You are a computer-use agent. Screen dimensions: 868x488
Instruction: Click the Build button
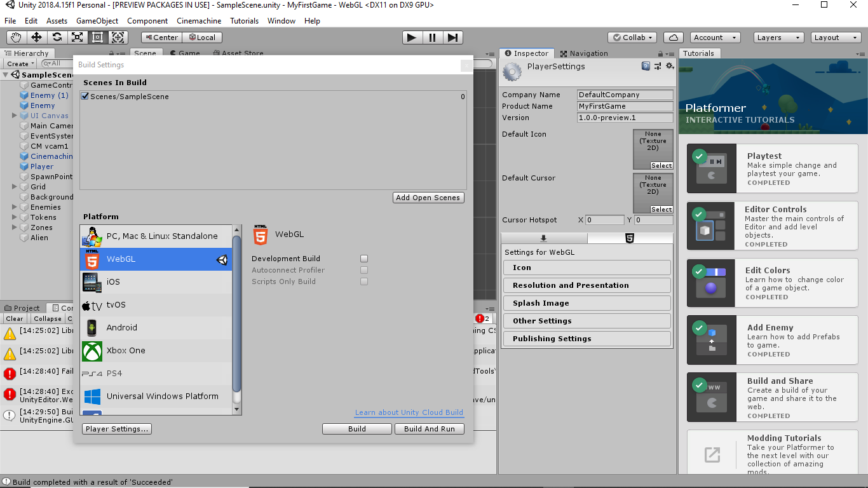coord(357,429)
